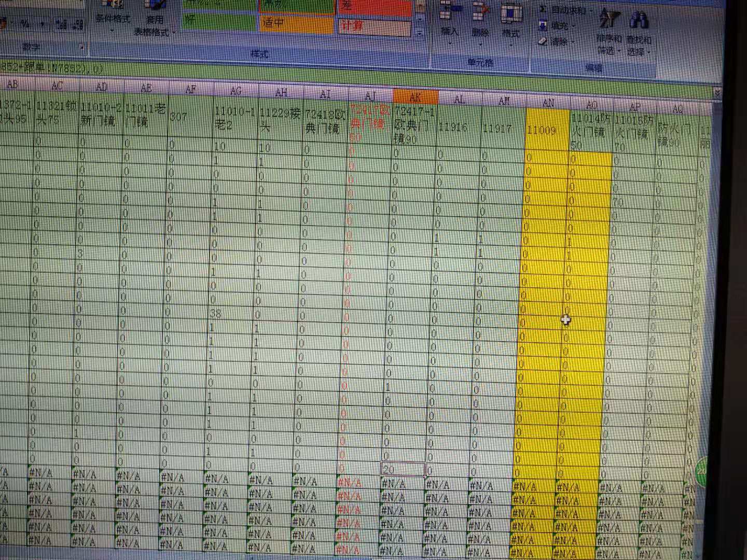Apply percent style number format
Image resolution: width=747 pixels, height=560 pixels.
coord(25,23)
